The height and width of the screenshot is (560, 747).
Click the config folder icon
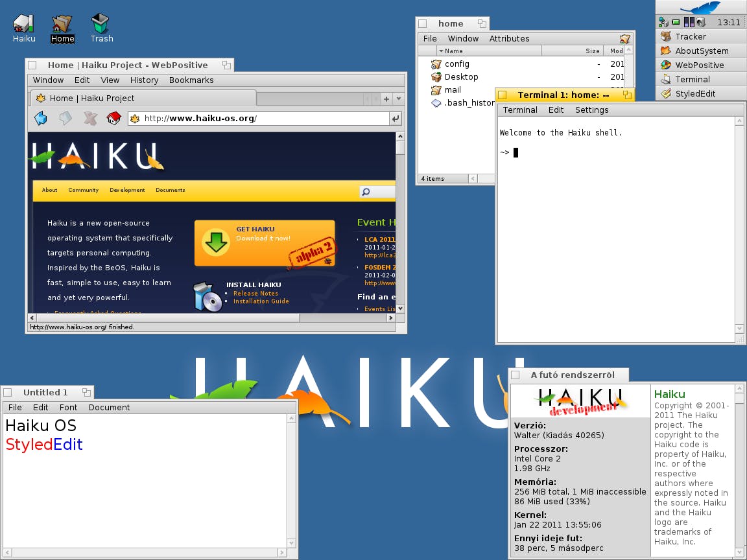click(x=436, y=64)
